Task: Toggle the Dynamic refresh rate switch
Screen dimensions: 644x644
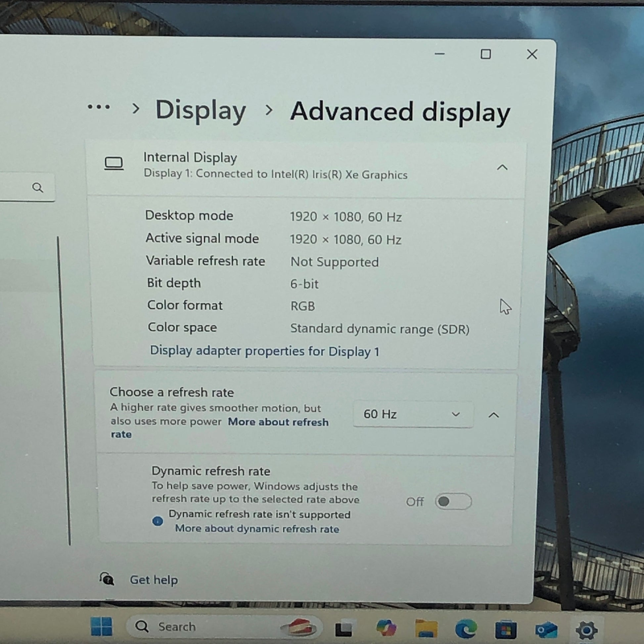Action: click(453, 501)
